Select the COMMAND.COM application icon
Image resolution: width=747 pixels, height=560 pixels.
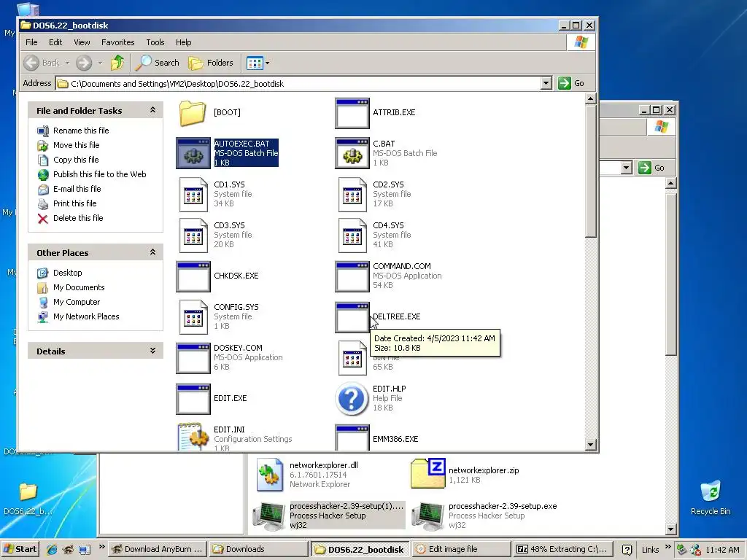click(352, 276)
